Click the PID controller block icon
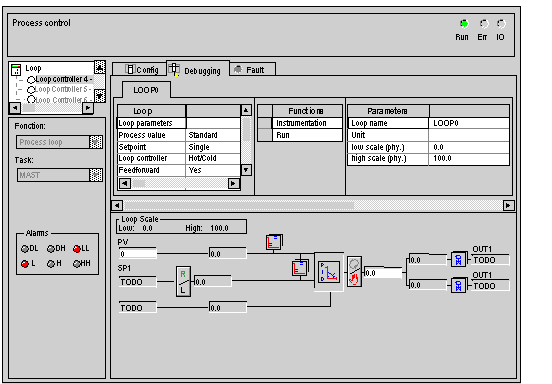 point(329,272)
